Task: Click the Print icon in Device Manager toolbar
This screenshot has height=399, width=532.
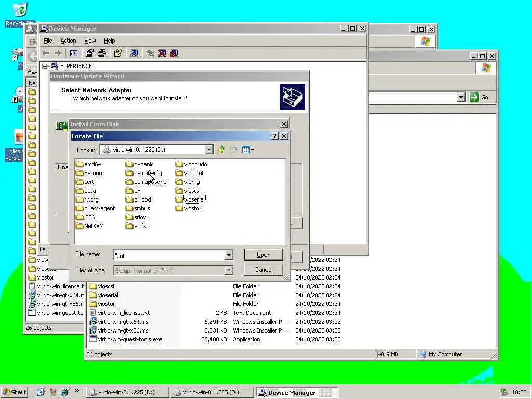Action: (x=102, y=54)
